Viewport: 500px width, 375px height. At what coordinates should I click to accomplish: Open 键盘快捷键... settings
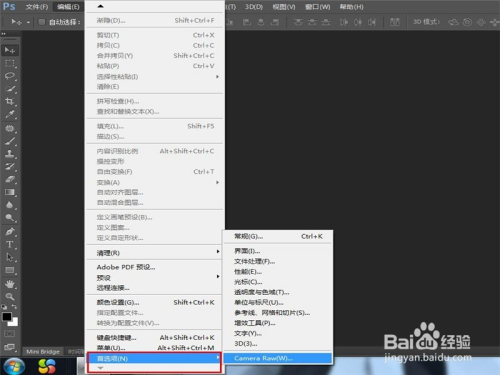155,338
